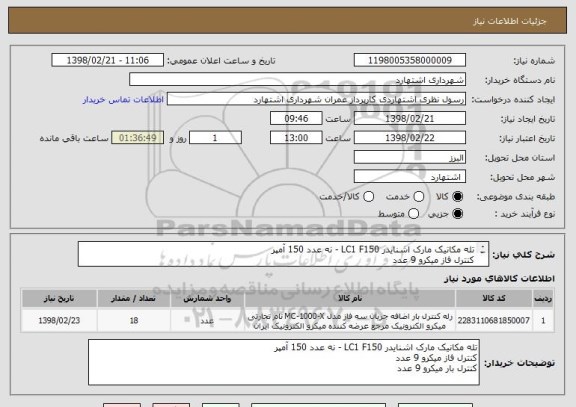The image size is (576, 407).
Task: Click product code 2283110681850007 cell
Action: click(x=494, y=321)
